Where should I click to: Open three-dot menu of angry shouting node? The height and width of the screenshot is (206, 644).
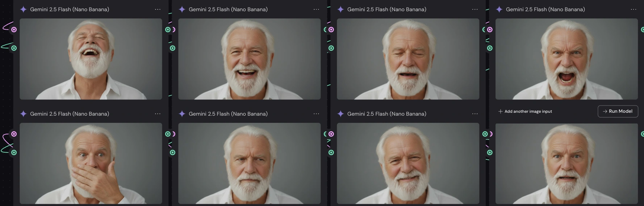633,9
